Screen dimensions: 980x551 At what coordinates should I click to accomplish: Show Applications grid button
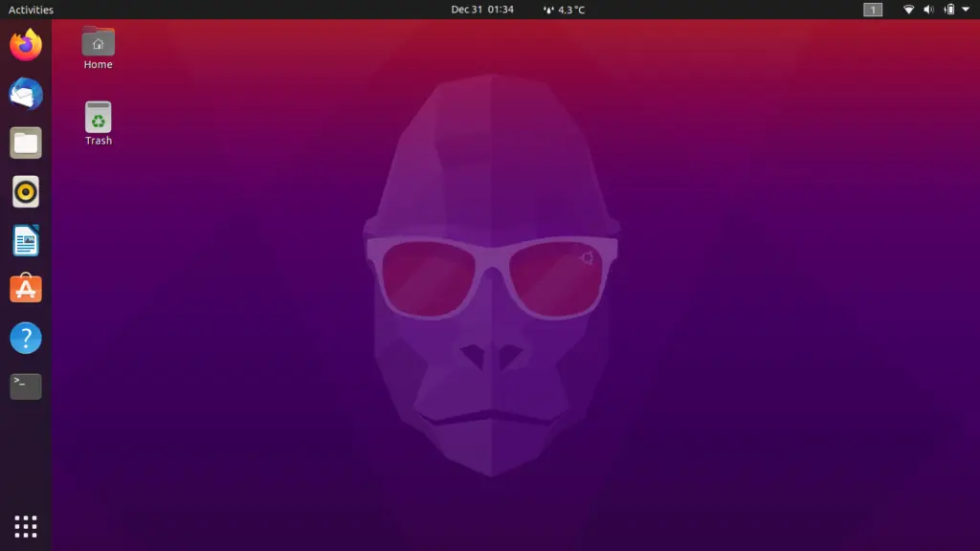coord(26,527)
